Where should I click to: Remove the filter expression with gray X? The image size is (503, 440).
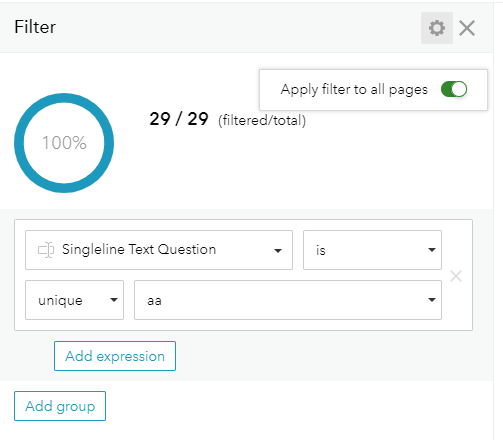click(456, 276)
